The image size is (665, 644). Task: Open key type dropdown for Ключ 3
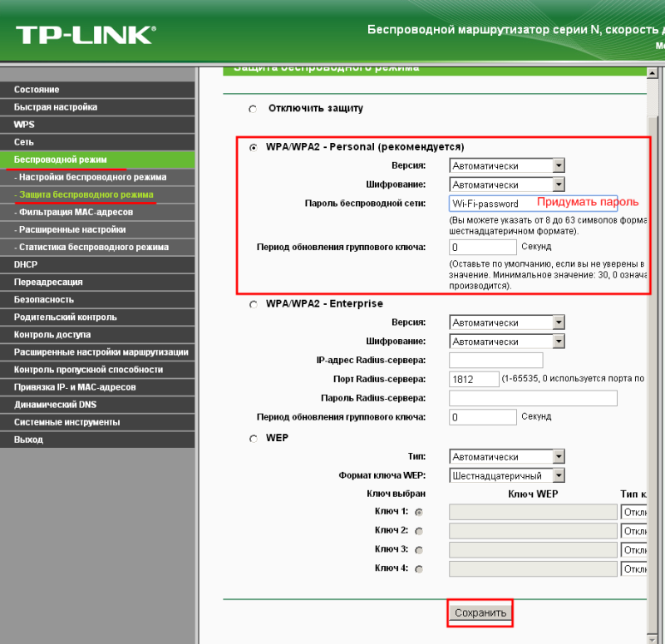click(x=633, y=550)
